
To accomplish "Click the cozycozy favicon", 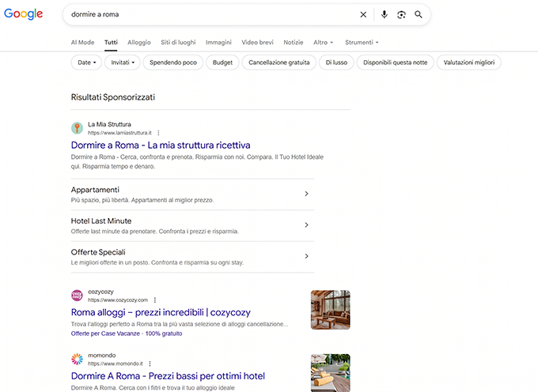I will 77,295.
